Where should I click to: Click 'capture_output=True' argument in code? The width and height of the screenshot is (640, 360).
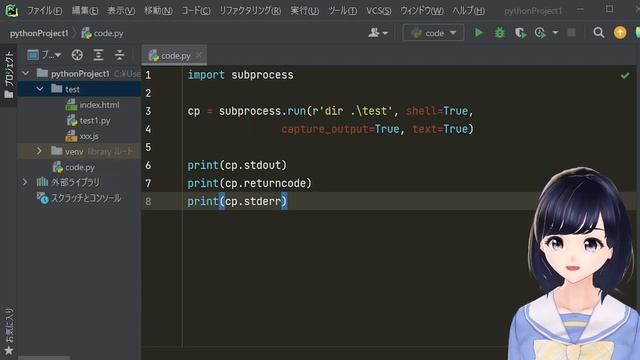[340, 129]
